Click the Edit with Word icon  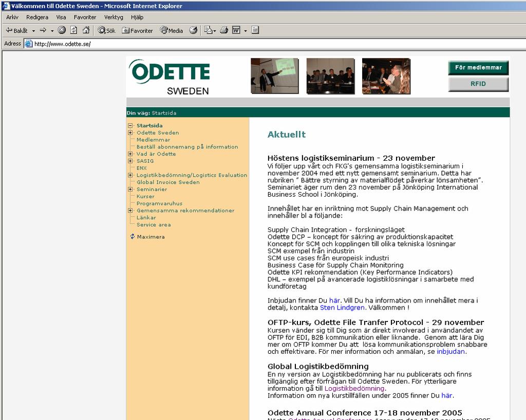pos(236,30)
